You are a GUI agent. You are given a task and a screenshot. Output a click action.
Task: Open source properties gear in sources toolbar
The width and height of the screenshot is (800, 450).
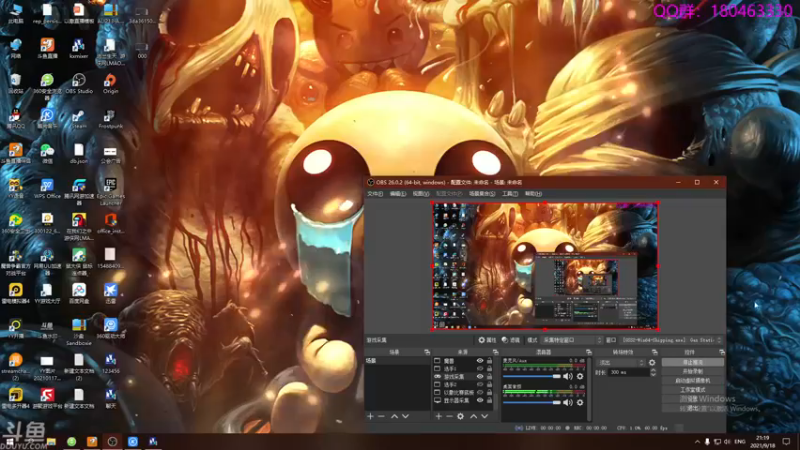(460, 416)
